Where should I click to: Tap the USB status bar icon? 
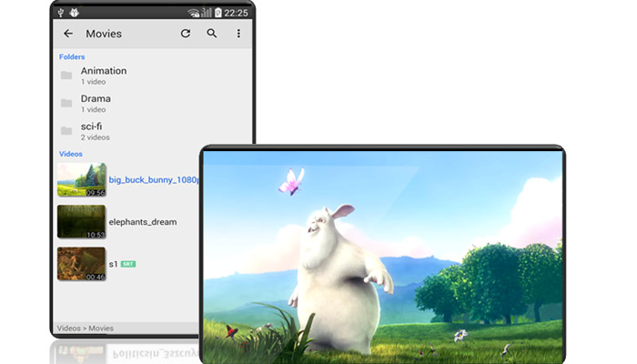pyautogui.click(x=61, y=13)
